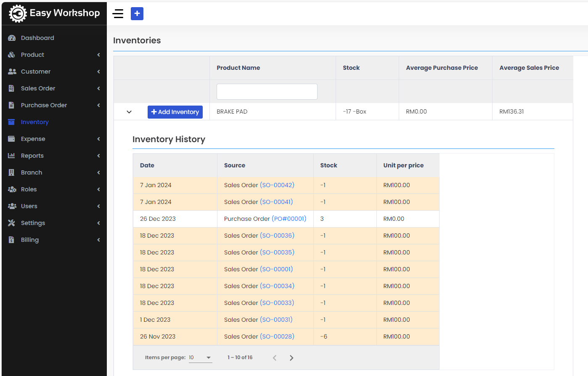Open sales order link SO-00034
This screenshot has height=376, width=588.
pyautogui.click(x=277, y=286)
